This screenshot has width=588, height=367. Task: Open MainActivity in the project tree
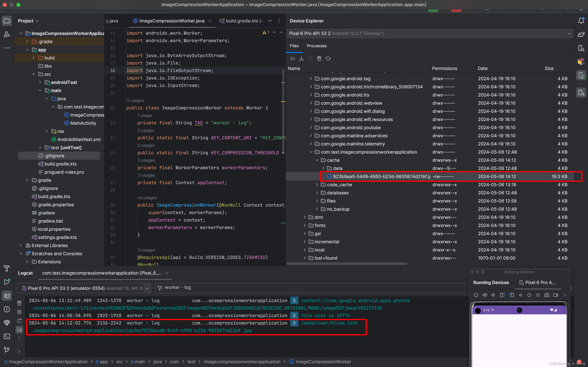point(83,123)
